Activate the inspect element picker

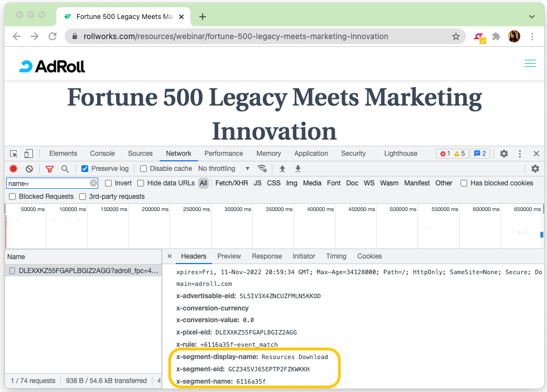point(14,154)
